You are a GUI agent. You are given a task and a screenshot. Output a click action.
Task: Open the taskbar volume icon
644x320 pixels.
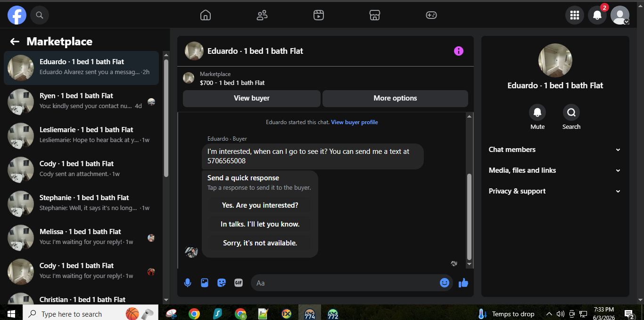[x=560, y=314]
